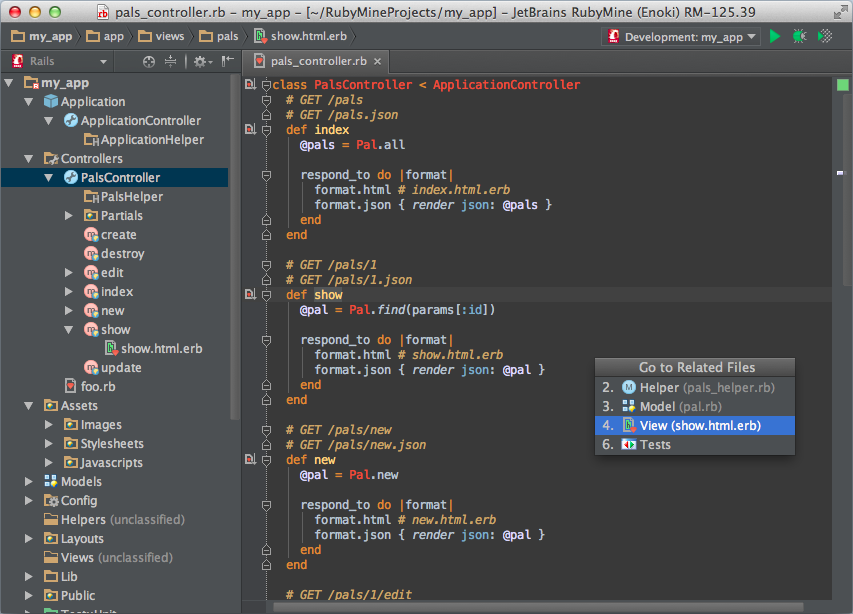Screen dimensions: 853x614
Task: Close the pals_controller.rb editor tab
Action: click(x=376, y=61)
